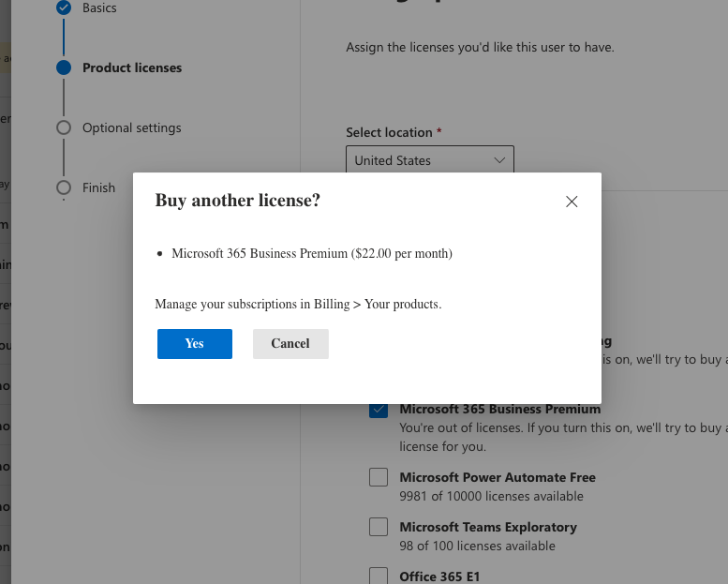The width and height of the screenshot is (728, 584).
Task: Check Microsoft Teams Exploratory license
Action: click(x=379, y=527)
